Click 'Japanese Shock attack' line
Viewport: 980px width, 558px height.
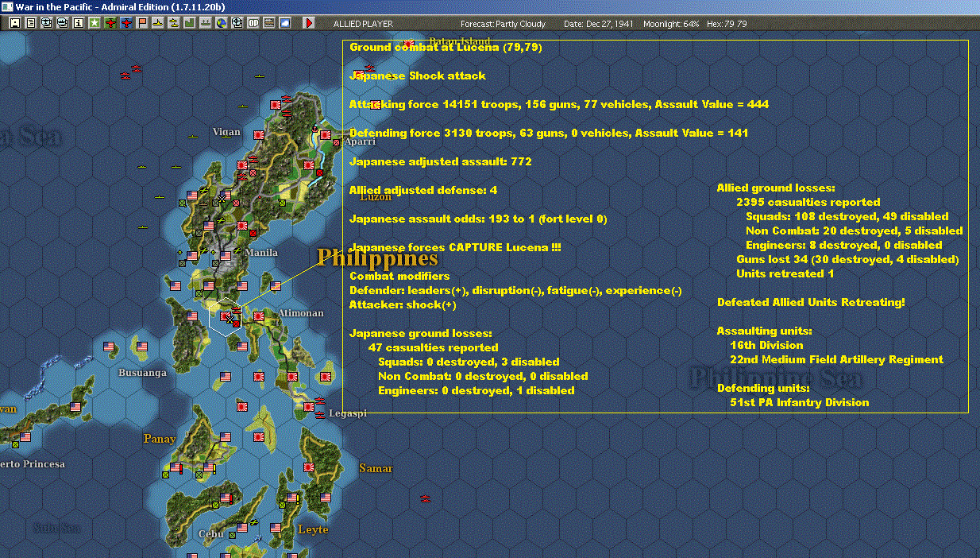(418, 76)
